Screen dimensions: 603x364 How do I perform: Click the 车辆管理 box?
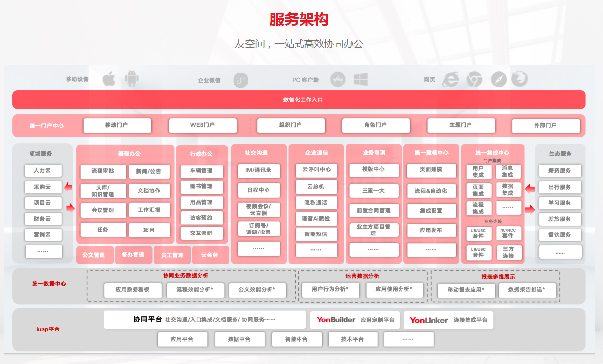pyautogui.click(x=201, y=171)
